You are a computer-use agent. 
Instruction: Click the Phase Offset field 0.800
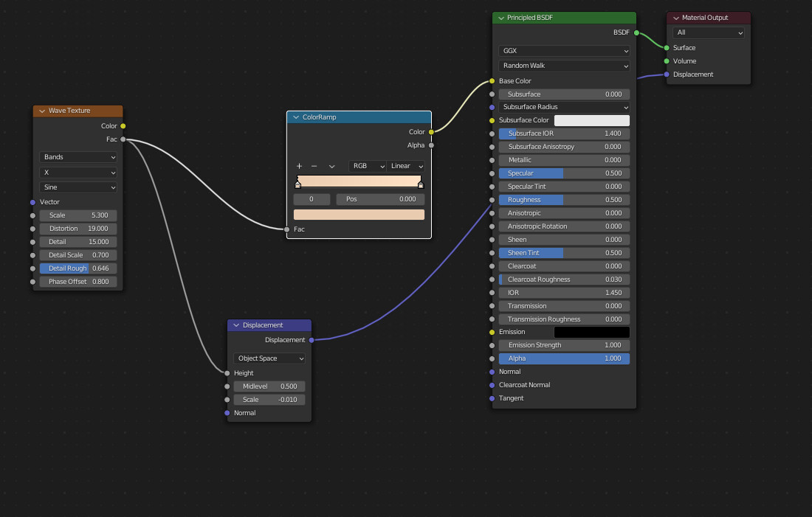pos(78,282)
